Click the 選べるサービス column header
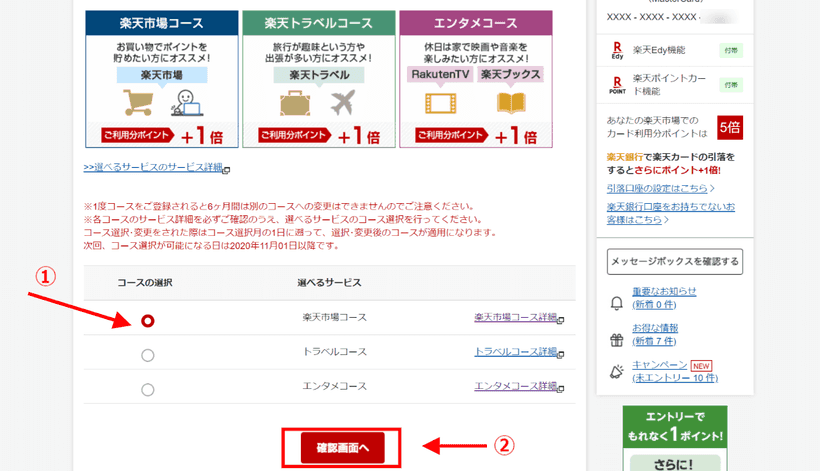This screenshot has height=471, width=820. (x=329, y=283)
